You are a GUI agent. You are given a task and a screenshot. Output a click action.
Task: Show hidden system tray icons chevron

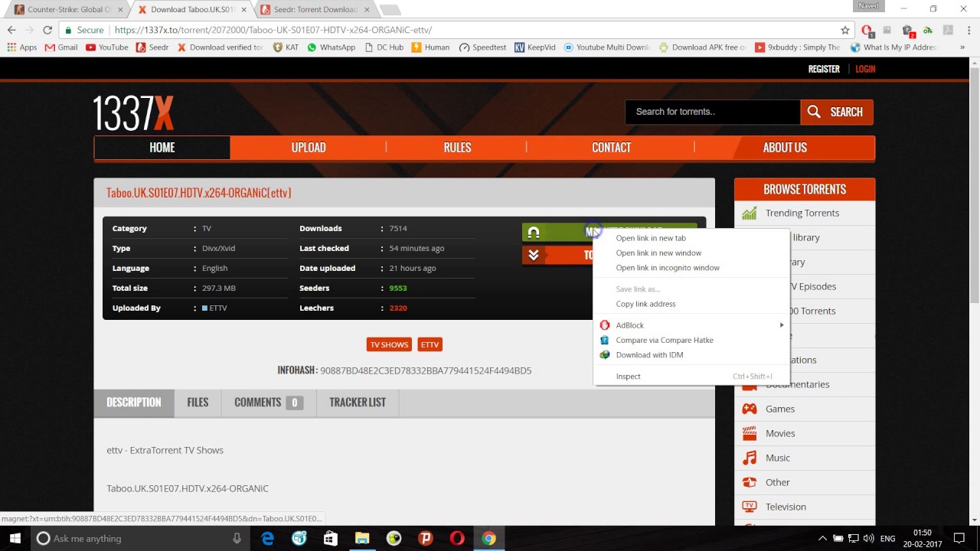(x=823, y=538)
